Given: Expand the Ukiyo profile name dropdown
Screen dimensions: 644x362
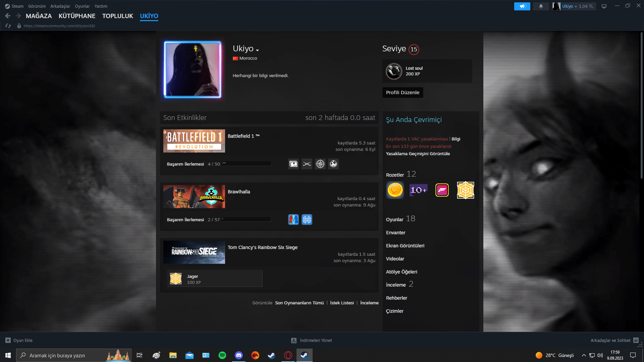Looking at the screenshot, I should 258,50.
